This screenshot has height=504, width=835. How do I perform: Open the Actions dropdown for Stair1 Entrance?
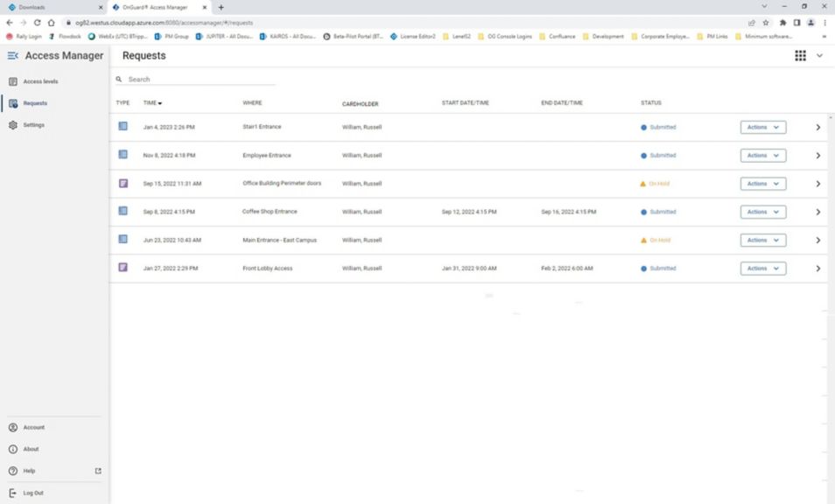(761, 126)
